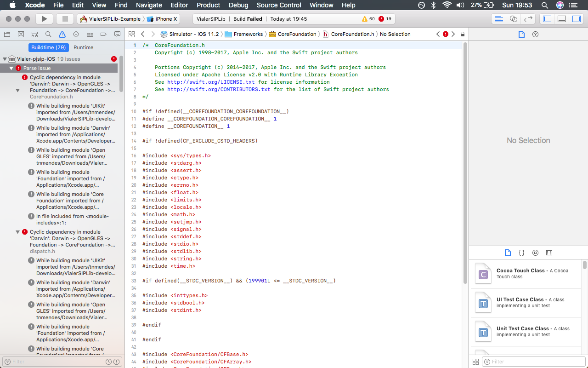Image resolution: width=588 pixels, height=368 pixels.
Task: Toggle the debug area visibility
Action: pyautogui.click(x=562, y=18)
